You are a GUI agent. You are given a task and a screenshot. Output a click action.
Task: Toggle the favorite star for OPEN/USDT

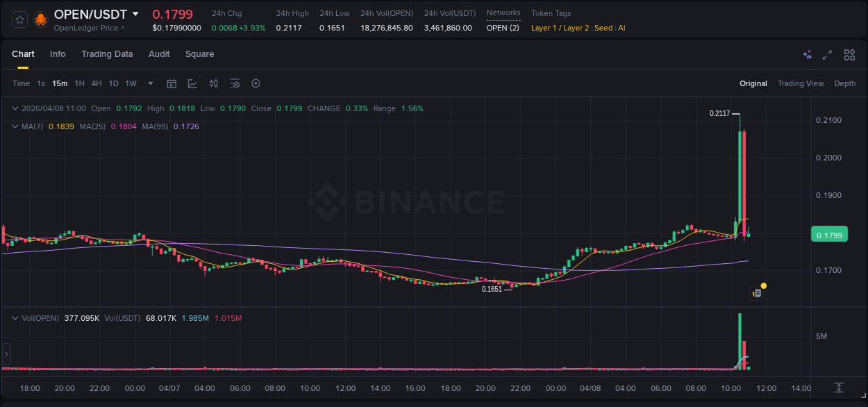(19, 19)
